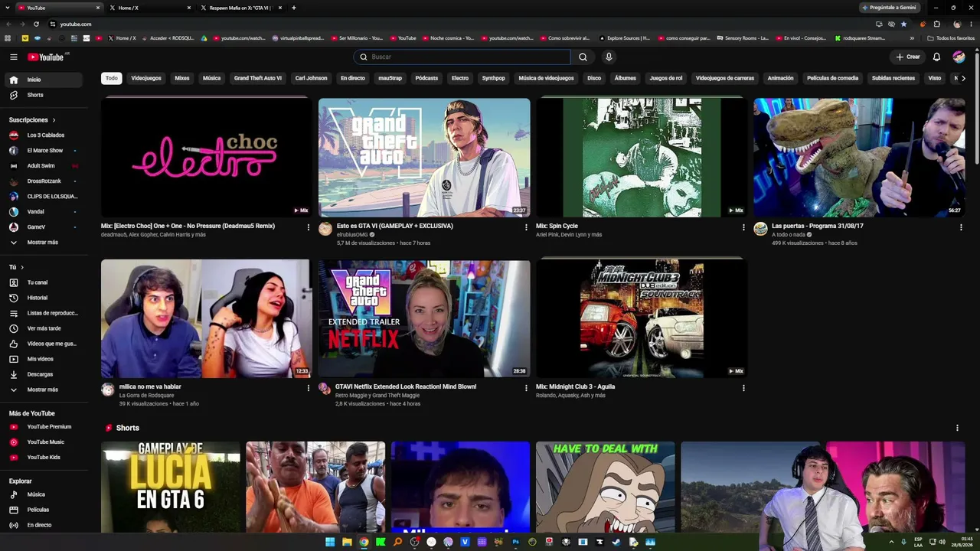
Task: Open Tu canal in the sidebar
Action: tap(44, 282)
